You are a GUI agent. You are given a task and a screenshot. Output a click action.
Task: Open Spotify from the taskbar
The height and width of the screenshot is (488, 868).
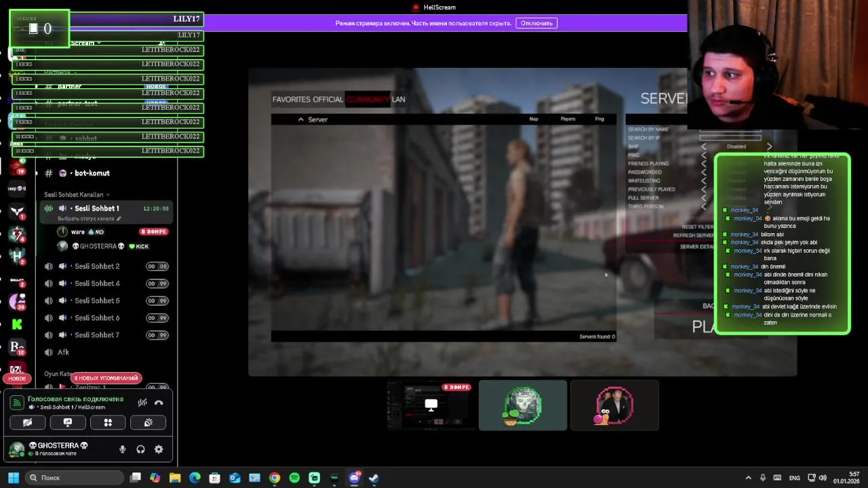pos(294,478)
